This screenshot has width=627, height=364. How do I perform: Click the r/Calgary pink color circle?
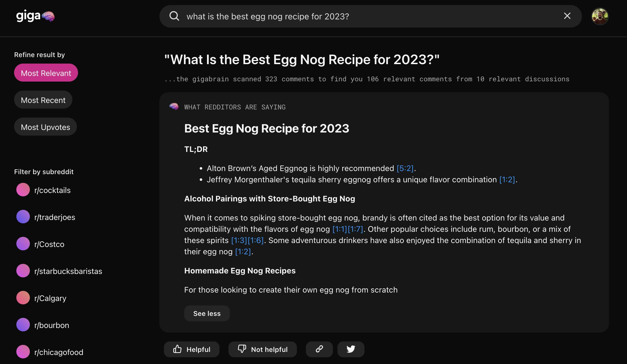(23, 298)
